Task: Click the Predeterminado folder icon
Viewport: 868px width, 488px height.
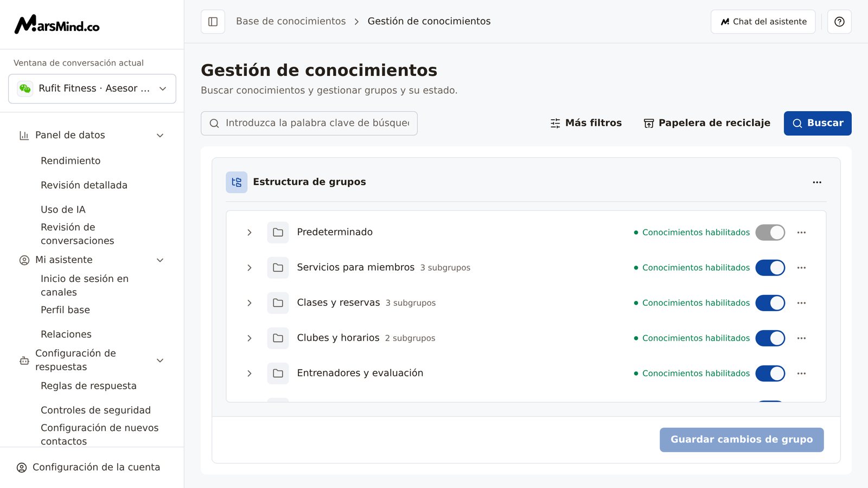Action: click(278, 232)
